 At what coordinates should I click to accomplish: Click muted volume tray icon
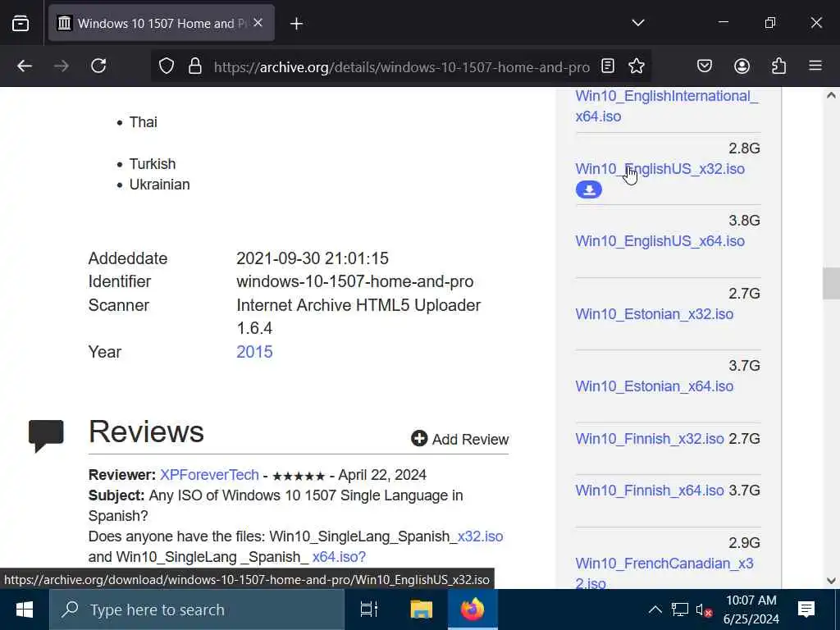click(703, 610)
